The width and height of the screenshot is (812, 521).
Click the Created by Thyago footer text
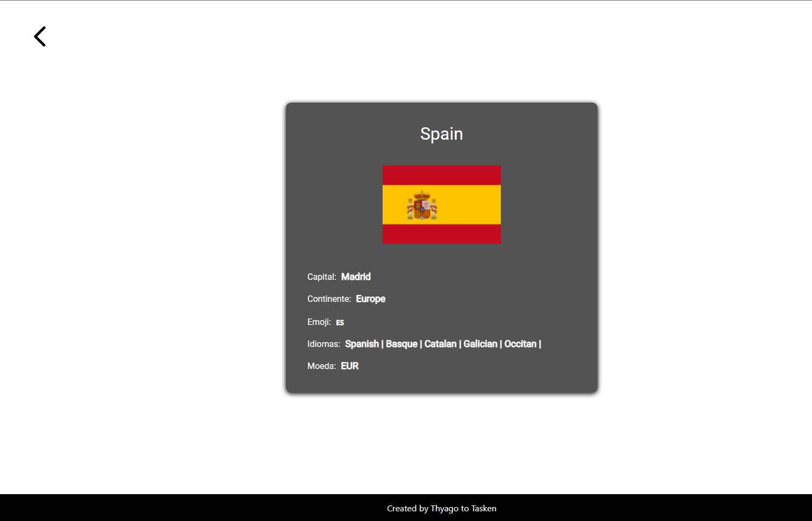click(441, 508)
